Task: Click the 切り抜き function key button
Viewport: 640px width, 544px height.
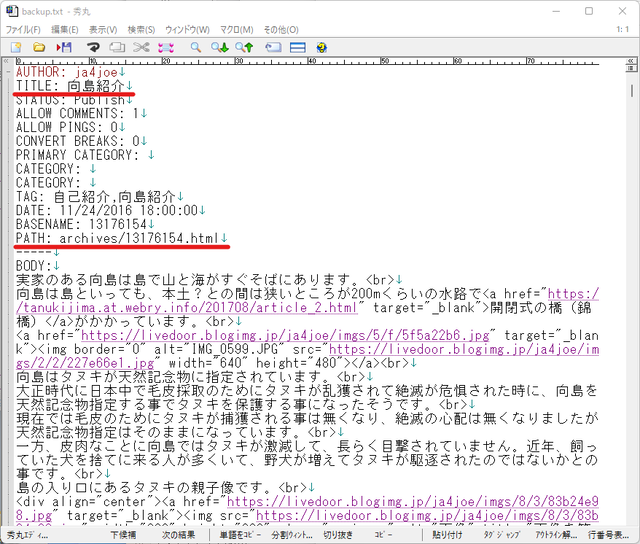Action: pyautogui.click(x=338, y=535)
